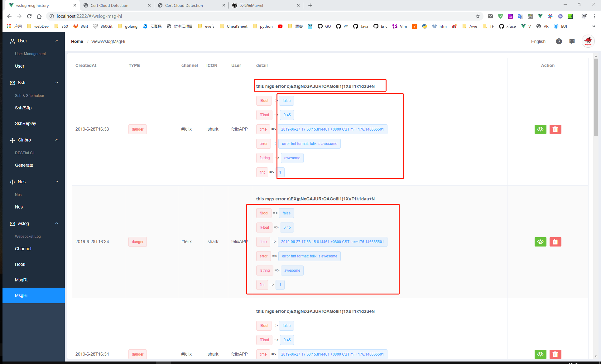Image resolution: width=601 pixels, height=364 pixels.
Task: Open the Chrome menu with three dots
Action: pyautogui.click(x=594, y=16)
